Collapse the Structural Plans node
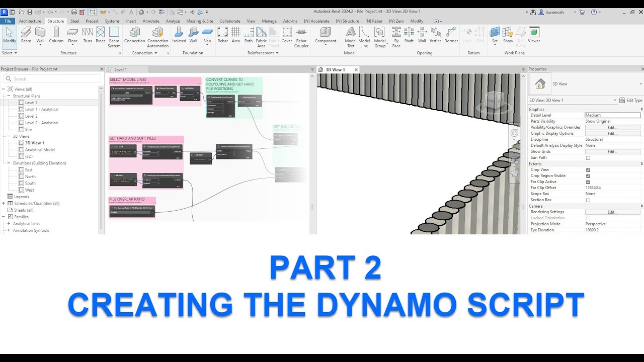Image resolution: width=644 pixels, height=362 pixels. point(9,96)
